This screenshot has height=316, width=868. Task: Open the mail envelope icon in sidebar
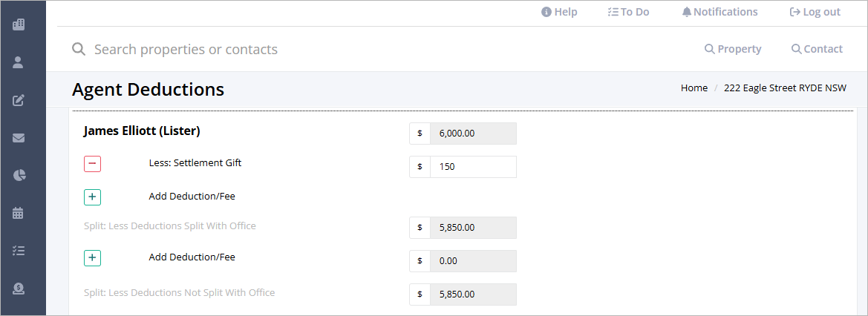pos(19,138)
